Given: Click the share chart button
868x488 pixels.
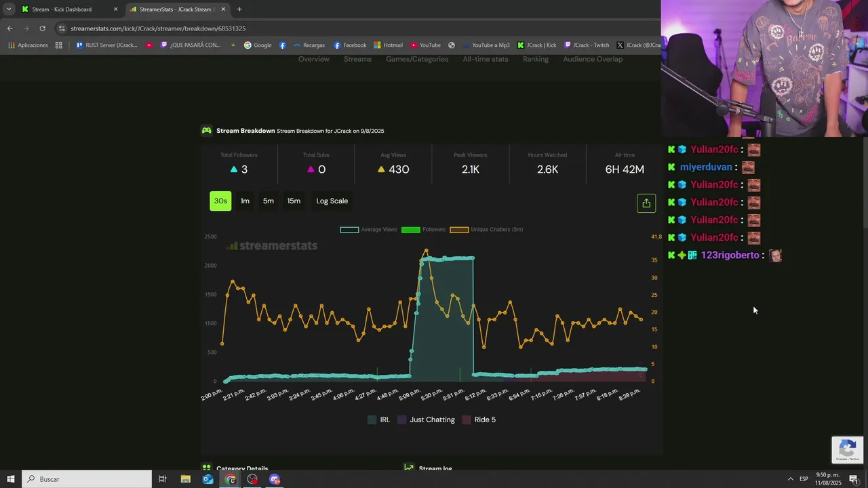Looking at the screenshot, I should tap(646, 203).
